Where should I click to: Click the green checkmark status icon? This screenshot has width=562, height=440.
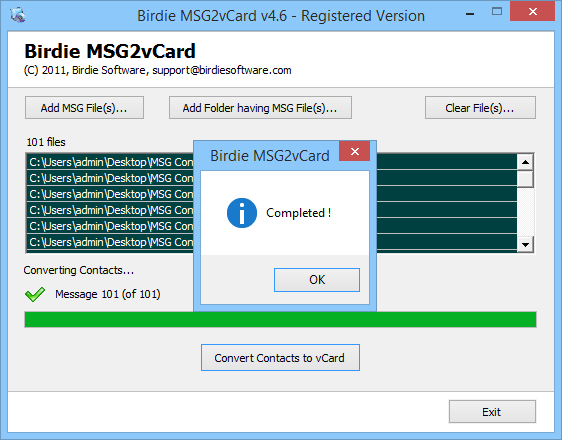(x=35, y=294)
